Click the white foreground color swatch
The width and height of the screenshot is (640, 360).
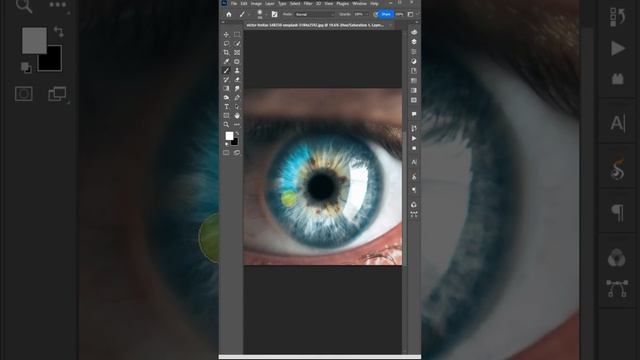point(229,136)
